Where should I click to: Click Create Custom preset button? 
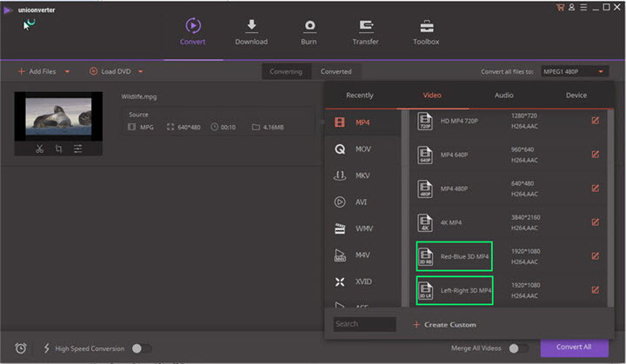coord(444,324)
